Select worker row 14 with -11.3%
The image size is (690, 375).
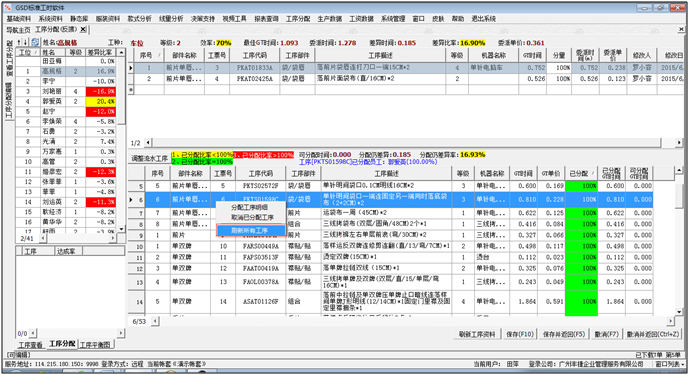(66, 202)
